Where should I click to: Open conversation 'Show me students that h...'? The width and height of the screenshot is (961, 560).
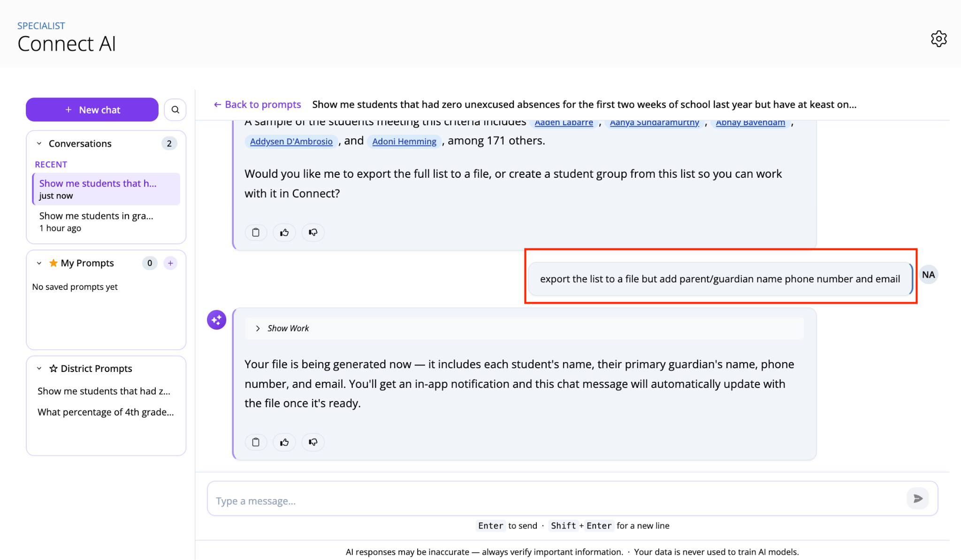click(x=106, y=189)
